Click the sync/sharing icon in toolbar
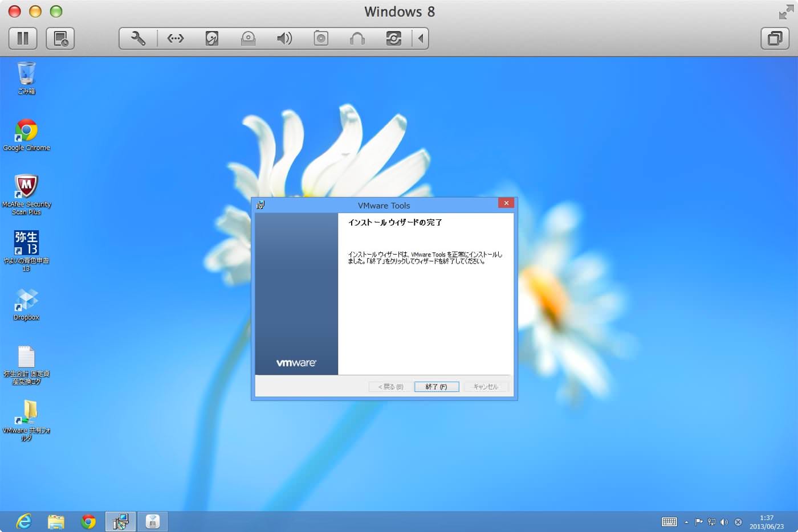This screenshot has width=798, height=532. [394, 38]
